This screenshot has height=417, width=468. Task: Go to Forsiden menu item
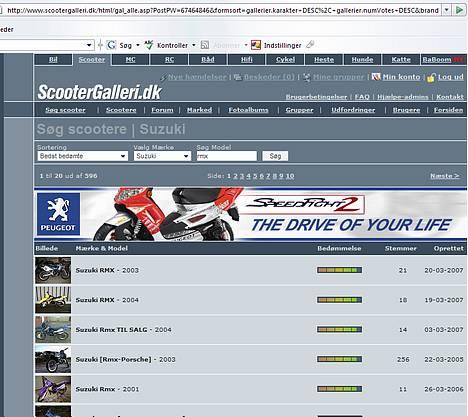pos(448,110)
